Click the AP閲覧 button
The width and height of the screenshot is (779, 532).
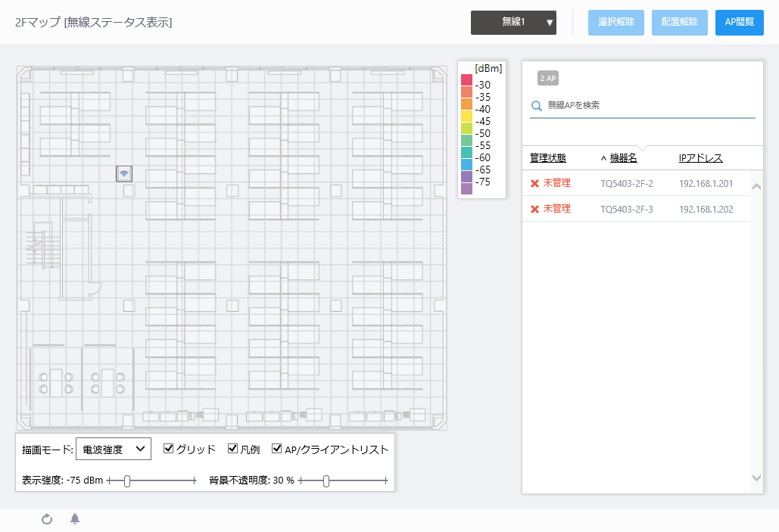pyautogui.click(x=739, y=23)
